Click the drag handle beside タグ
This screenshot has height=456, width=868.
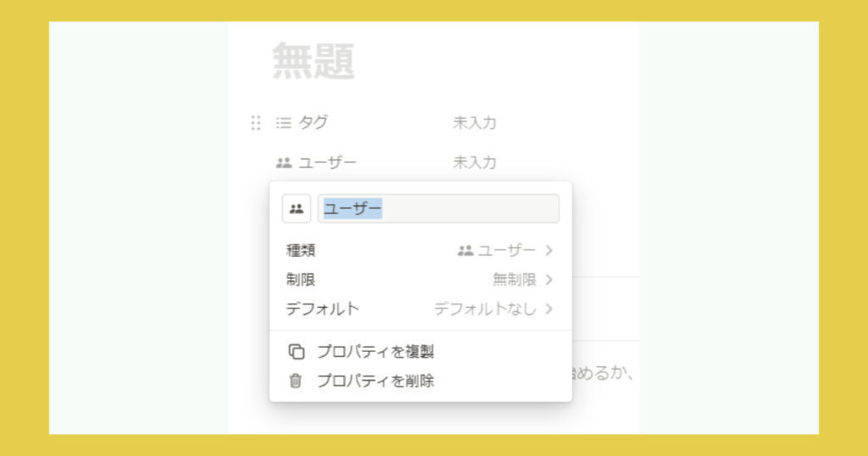tap(256, 123)
